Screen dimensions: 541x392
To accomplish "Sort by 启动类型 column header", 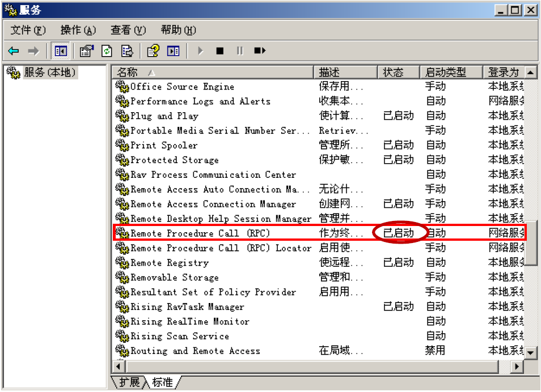I will point(451,73).
